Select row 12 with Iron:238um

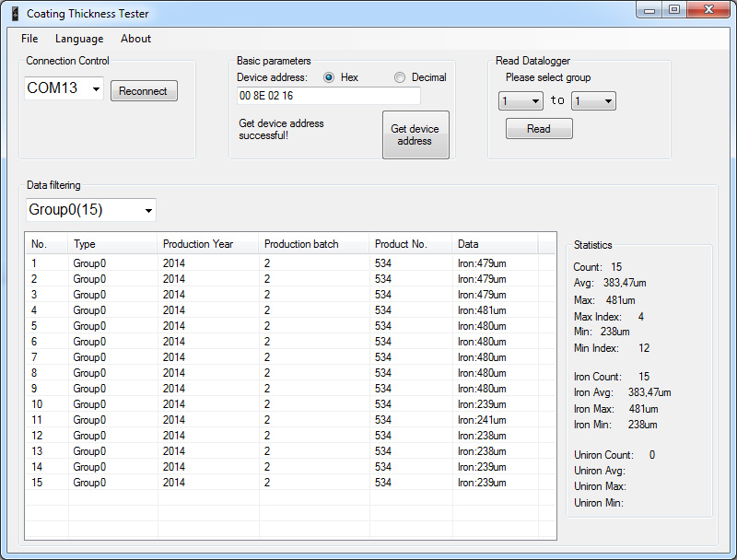tap(276, 436)
